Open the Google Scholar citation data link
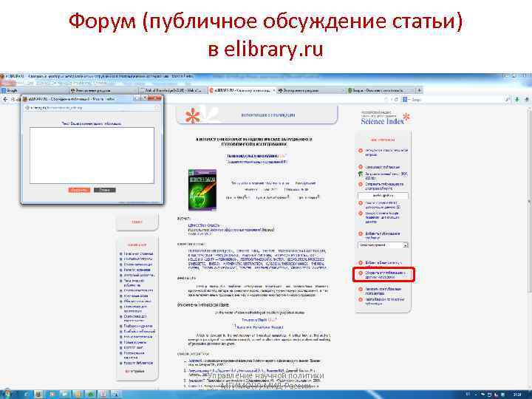 pos(382,217)
